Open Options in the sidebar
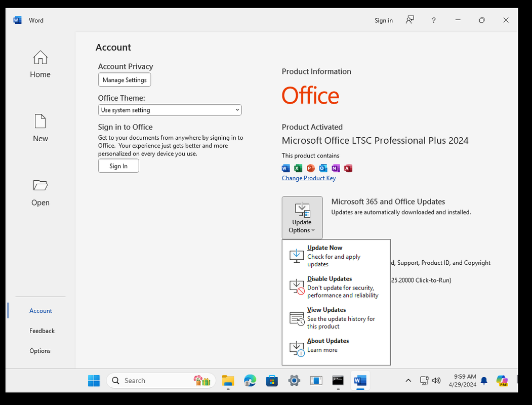The height and width of the screenshot is (405, 532). pos(40,351)
